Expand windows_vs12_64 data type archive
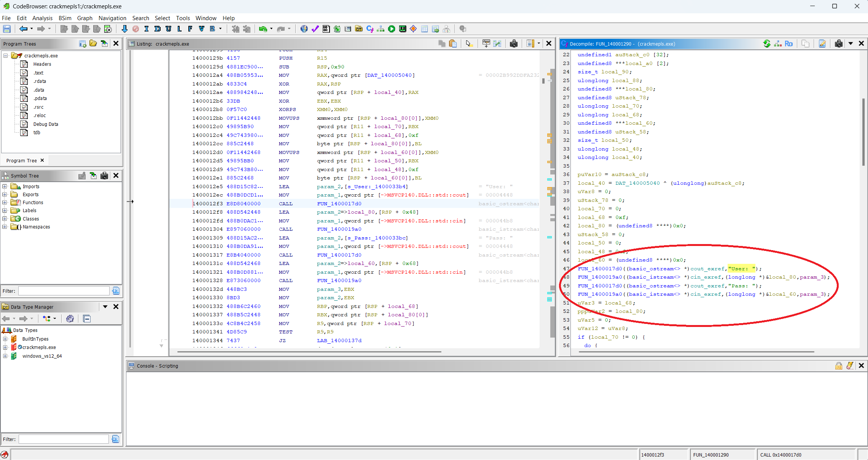Viewport: 868px width, 460px height. 5,356
